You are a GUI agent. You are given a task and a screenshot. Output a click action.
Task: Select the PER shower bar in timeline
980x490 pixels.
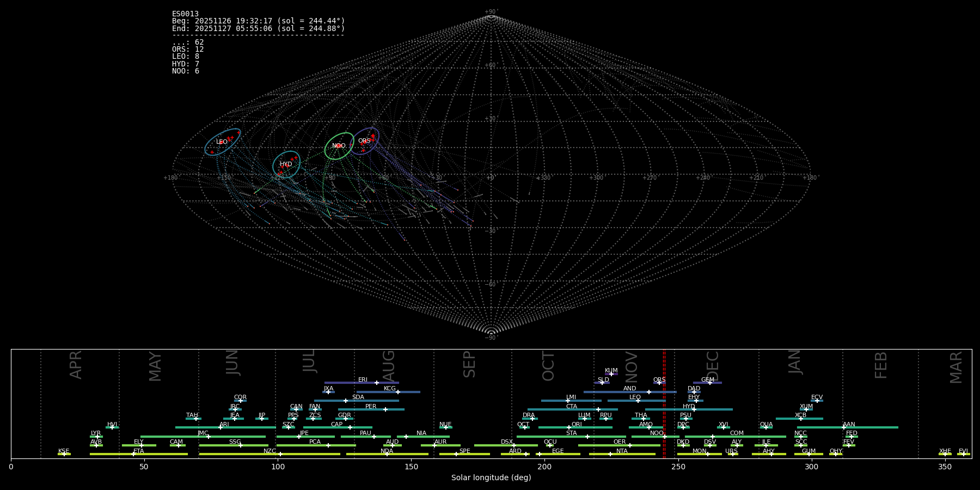pyautogui.click(x=371, y=409)
